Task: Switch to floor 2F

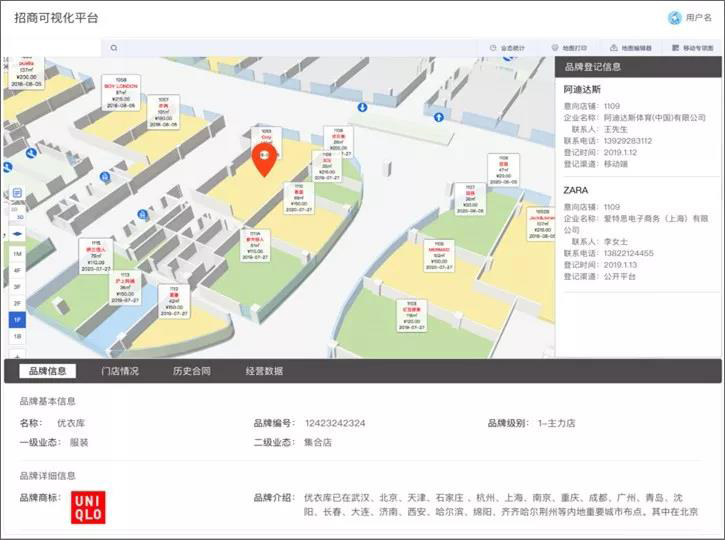Action: click(x=17, y=303)
